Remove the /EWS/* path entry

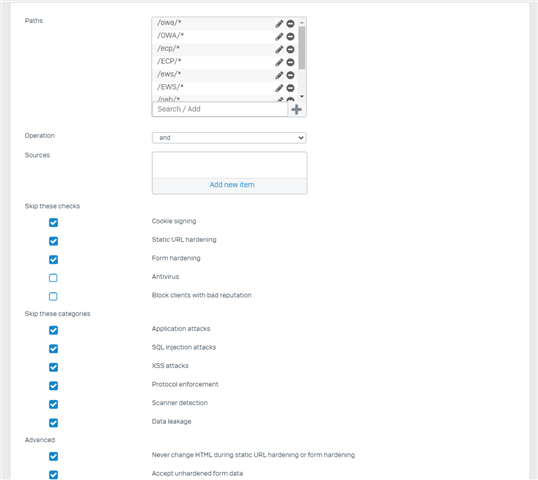(290, 88)
